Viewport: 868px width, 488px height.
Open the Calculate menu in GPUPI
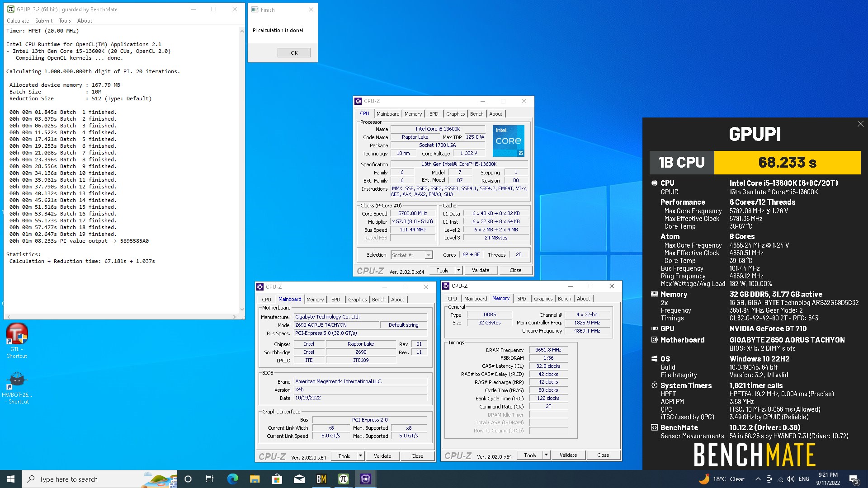click(x=18, y=21)
